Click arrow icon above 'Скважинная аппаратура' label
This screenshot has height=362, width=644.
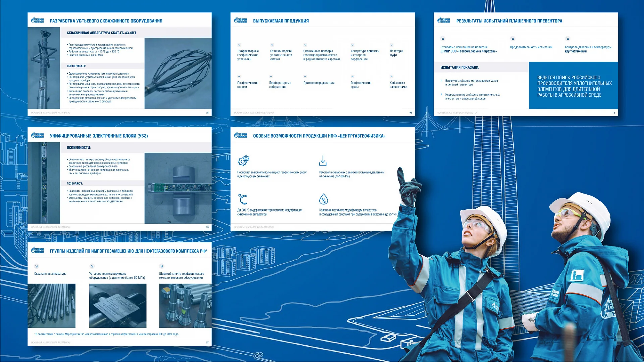36,266
